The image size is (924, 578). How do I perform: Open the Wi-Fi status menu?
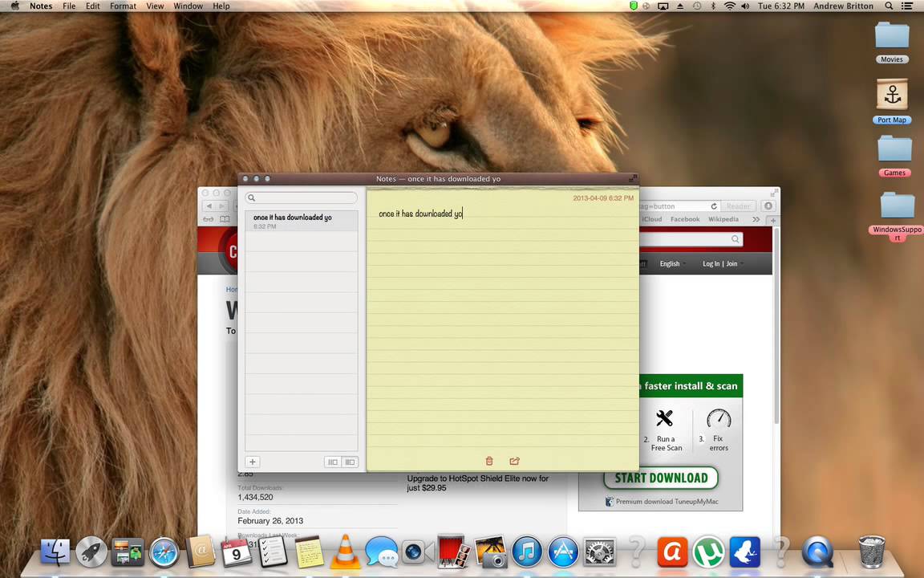[x=729, y=6]
